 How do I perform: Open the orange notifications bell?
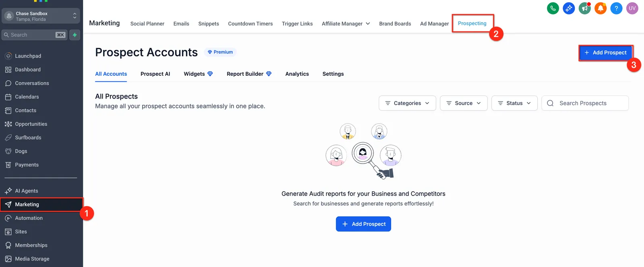pos(601,8)
